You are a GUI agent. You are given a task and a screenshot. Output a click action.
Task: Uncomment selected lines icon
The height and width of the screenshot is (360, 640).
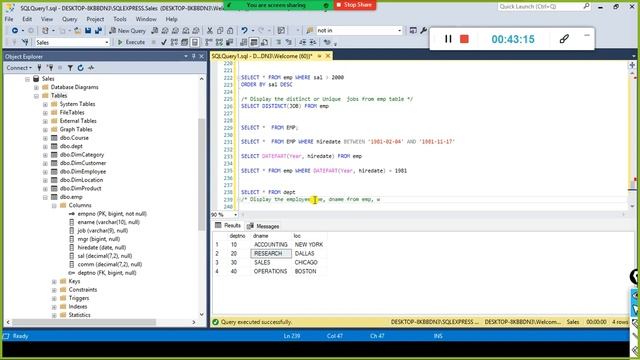click(289, 42)
